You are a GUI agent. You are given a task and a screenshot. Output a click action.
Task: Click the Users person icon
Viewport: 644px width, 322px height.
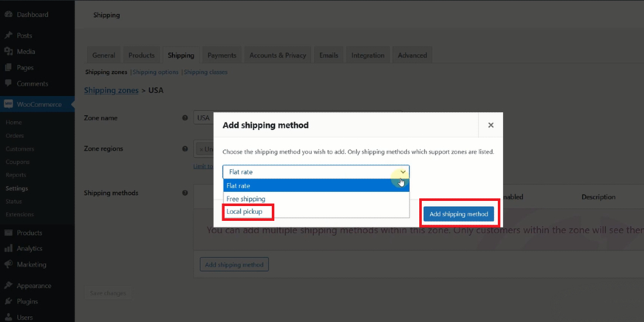point(8,317)
